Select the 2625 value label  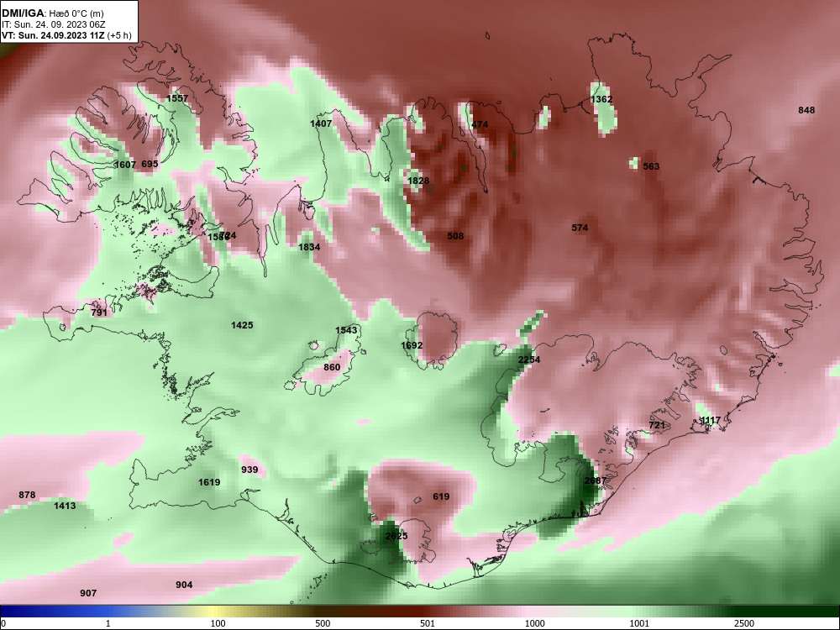396,536
